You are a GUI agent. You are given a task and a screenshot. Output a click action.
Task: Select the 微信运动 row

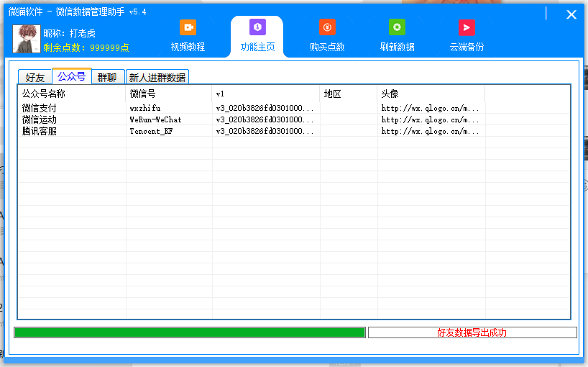click(294, 119)
